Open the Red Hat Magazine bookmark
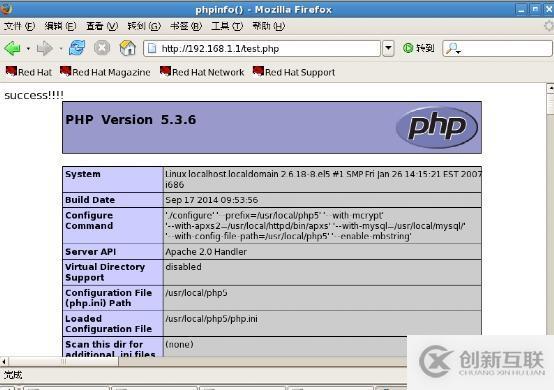The height and width of the screenshot is (390, 554). [105, 72]
